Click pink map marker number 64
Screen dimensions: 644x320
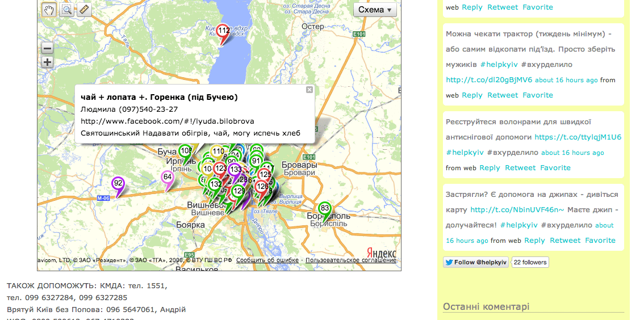168,178
